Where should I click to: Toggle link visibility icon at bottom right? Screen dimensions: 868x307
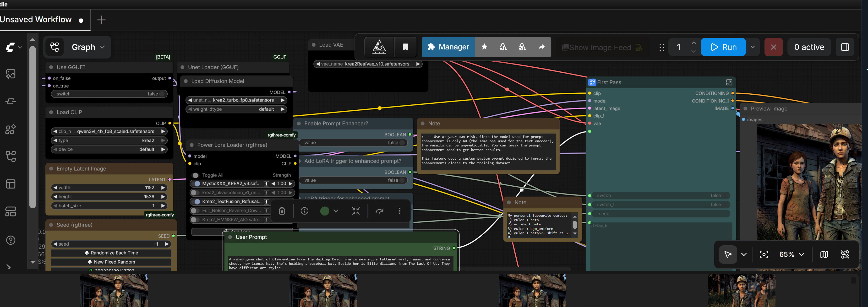(x=845, y=254)
